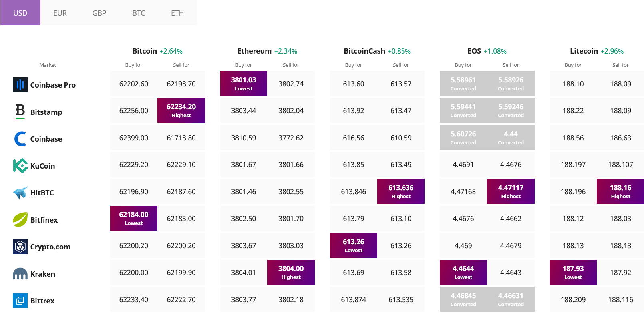Open the Crypto.com market link
Screen dimensions: 644x313
pos(50,247)
